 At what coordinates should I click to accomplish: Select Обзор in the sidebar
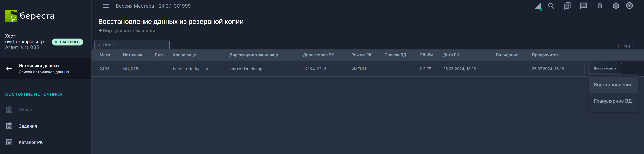click(x=25, y=110)
